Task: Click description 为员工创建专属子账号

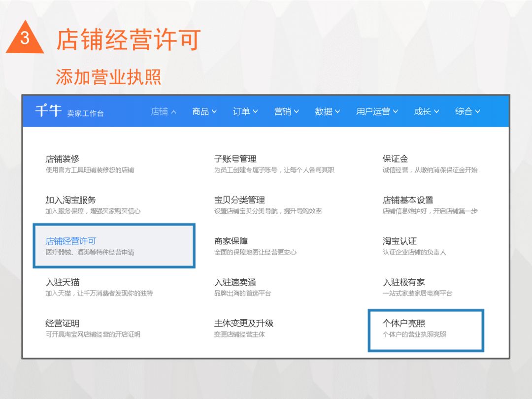Action: click(246, 170)
